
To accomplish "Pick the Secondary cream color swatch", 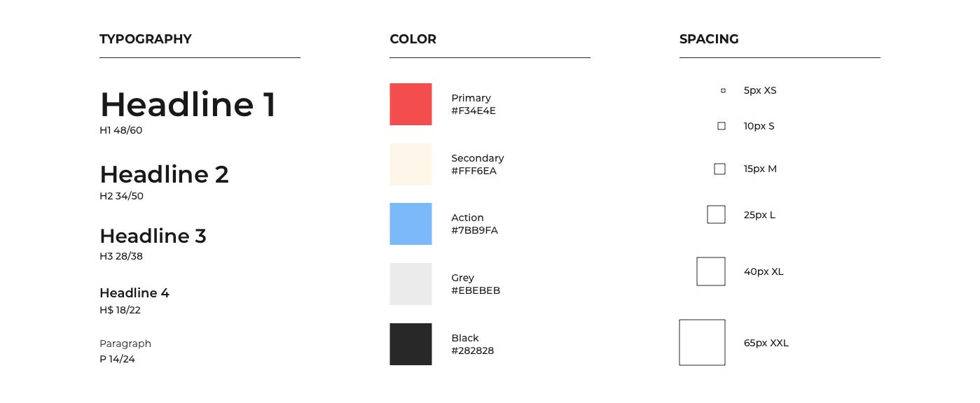I will (410, 164).
